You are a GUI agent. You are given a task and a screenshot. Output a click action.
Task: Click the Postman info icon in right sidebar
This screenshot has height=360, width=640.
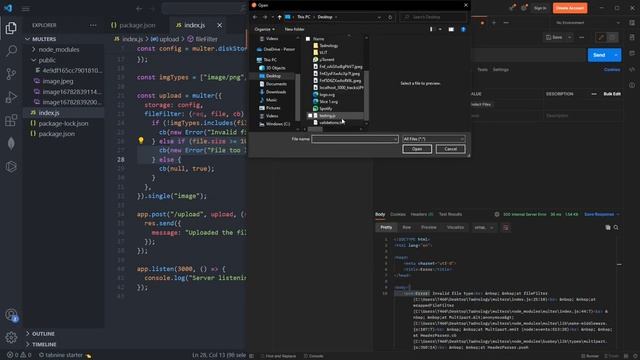[x=632, y=85]
